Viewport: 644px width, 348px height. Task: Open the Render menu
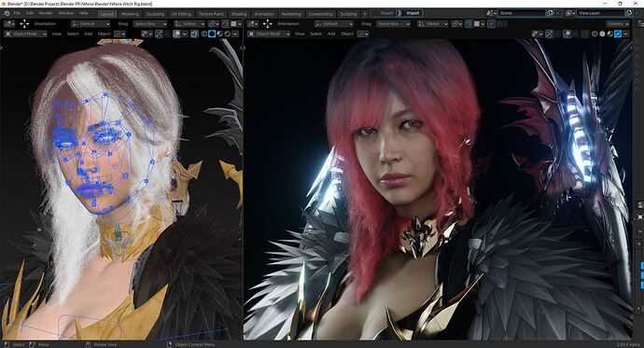pos(46,13)
